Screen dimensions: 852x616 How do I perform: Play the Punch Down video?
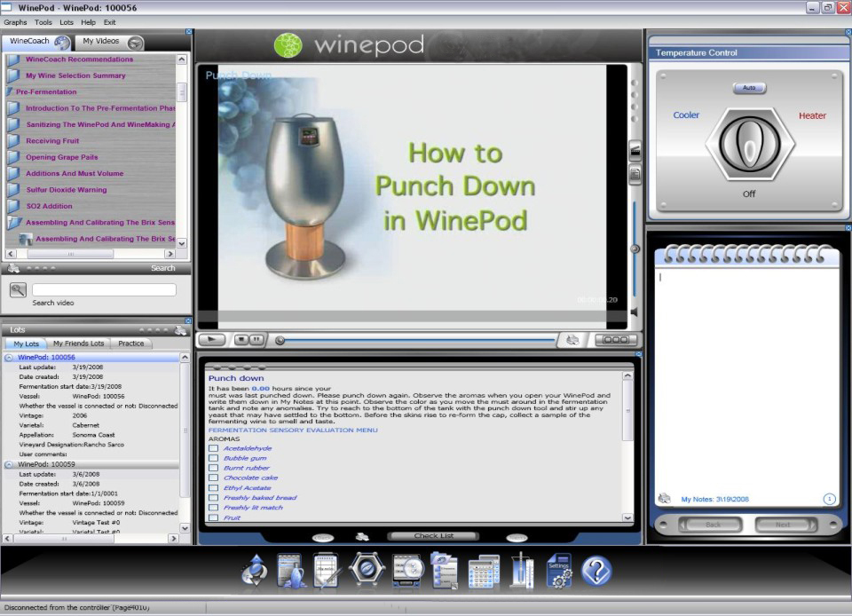pos(212,340)
